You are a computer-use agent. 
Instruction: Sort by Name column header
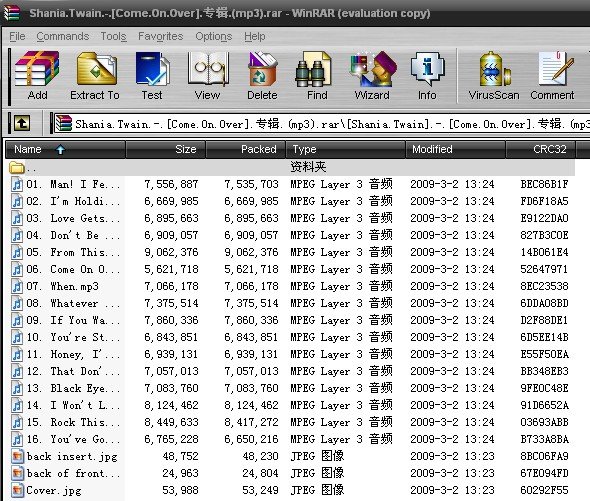(65, 149)
